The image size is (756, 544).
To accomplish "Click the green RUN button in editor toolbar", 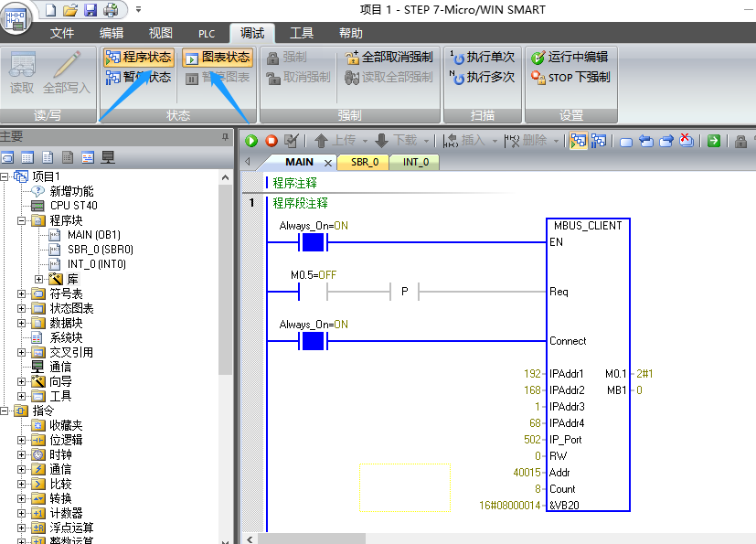I will [251, 141].
